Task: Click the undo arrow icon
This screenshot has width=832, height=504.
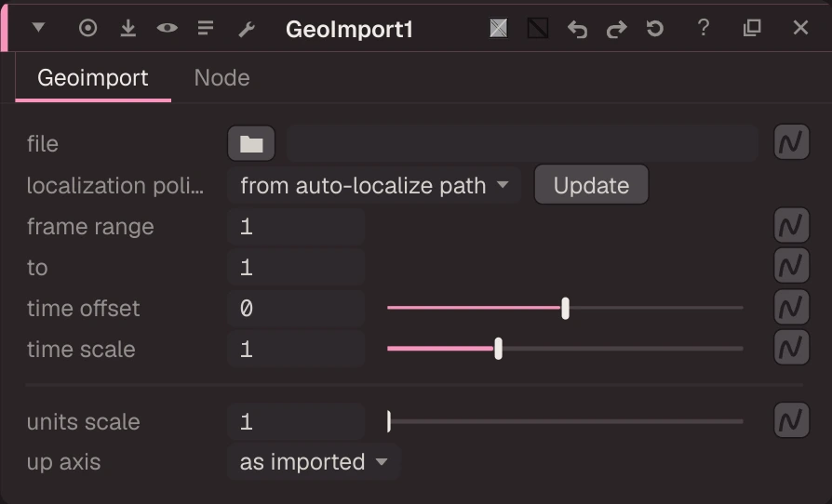Action: pos(577,29)
